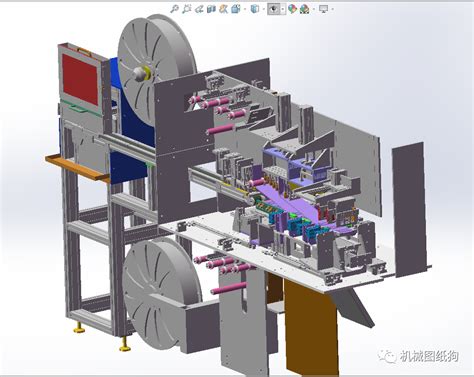Click the Display Style icon
474x377 pixels.
click(x=255, y=9)
